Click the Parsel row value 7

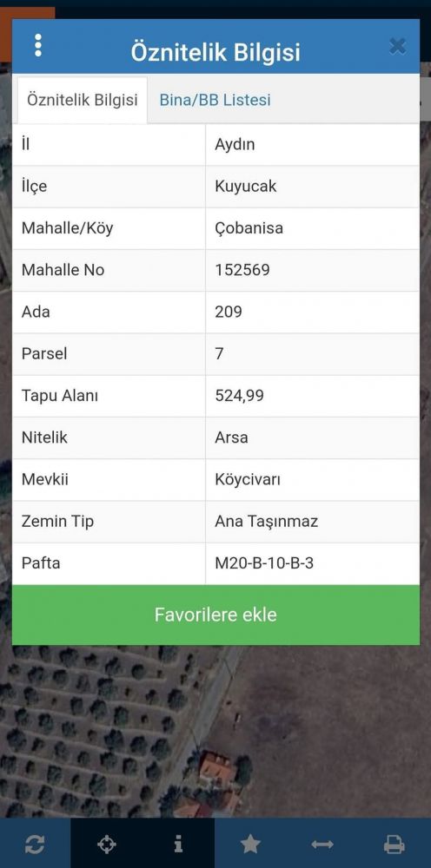(219, 354)
